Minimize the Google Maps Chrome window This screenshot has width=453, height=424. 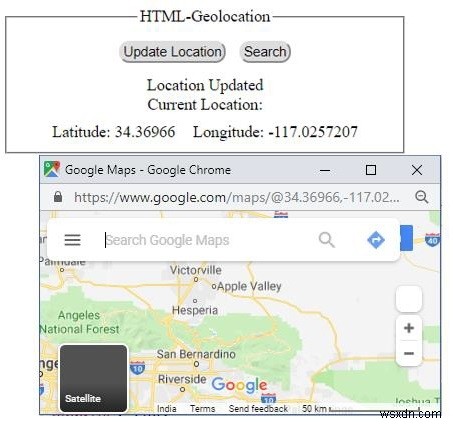point(325,170)
